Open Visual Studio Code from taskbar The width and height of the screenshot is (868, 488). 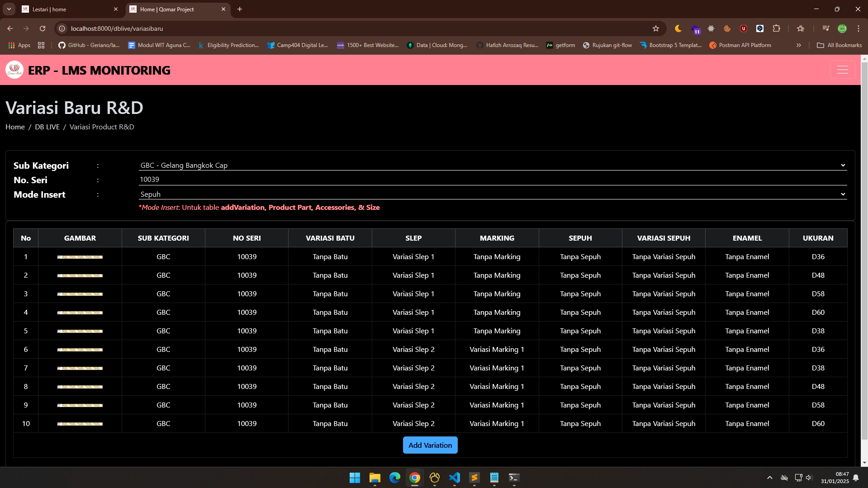[x=454, y=478]
